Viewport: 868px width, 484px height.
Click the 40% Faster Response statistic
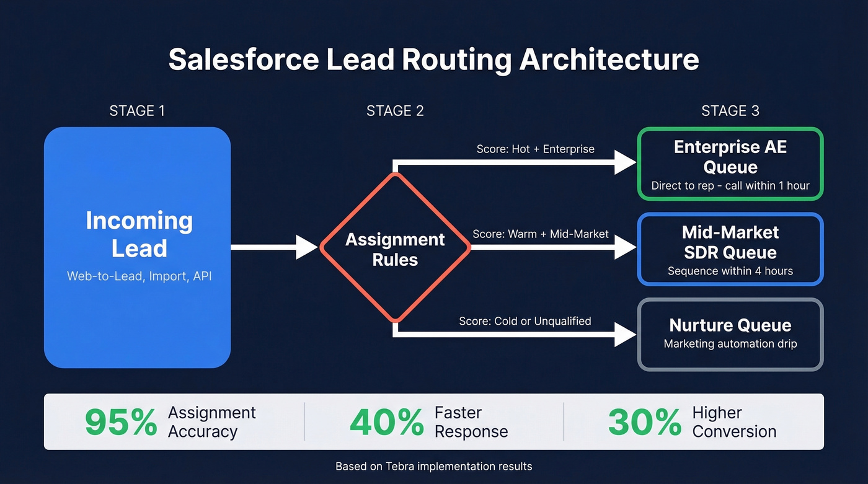point(428,421)
